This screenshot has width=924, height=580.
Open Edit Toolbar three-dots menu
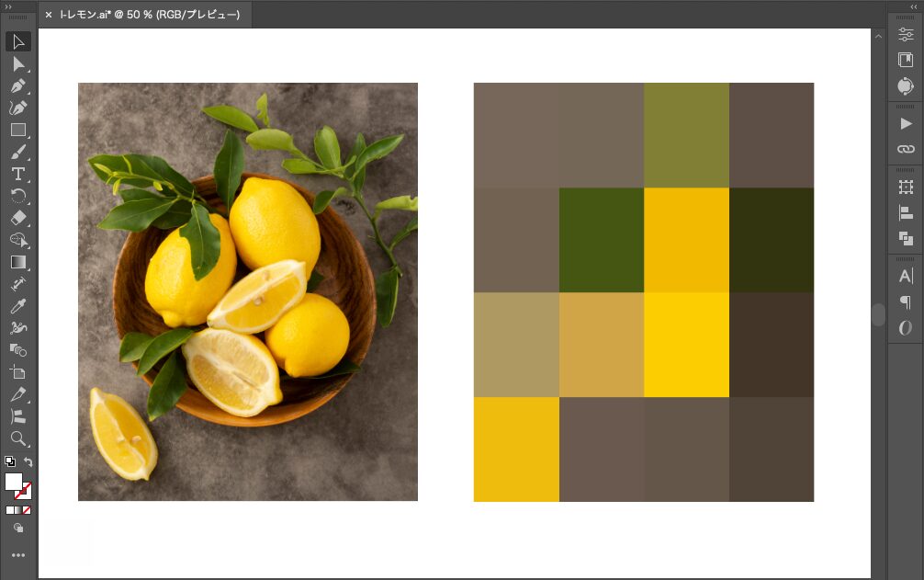click(x=18, y=555)
